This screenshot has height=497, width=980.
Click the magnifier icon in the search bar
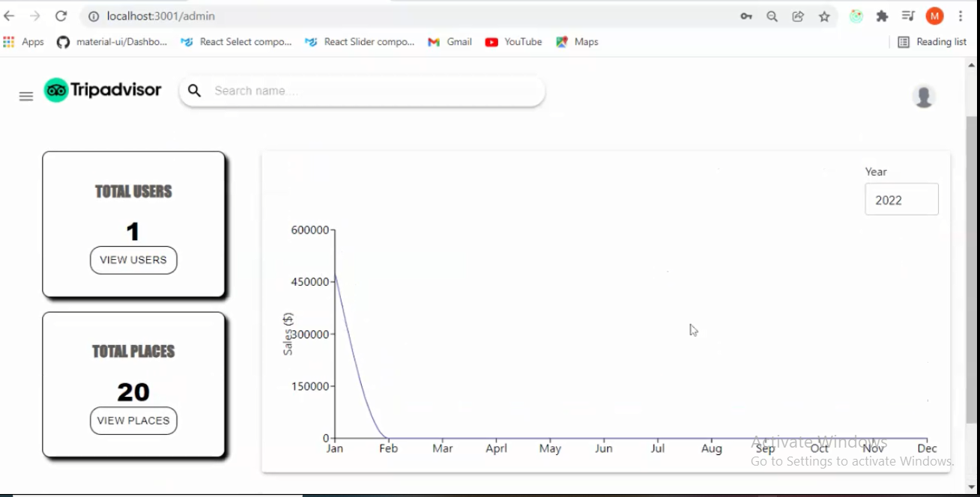coord(194,91)
